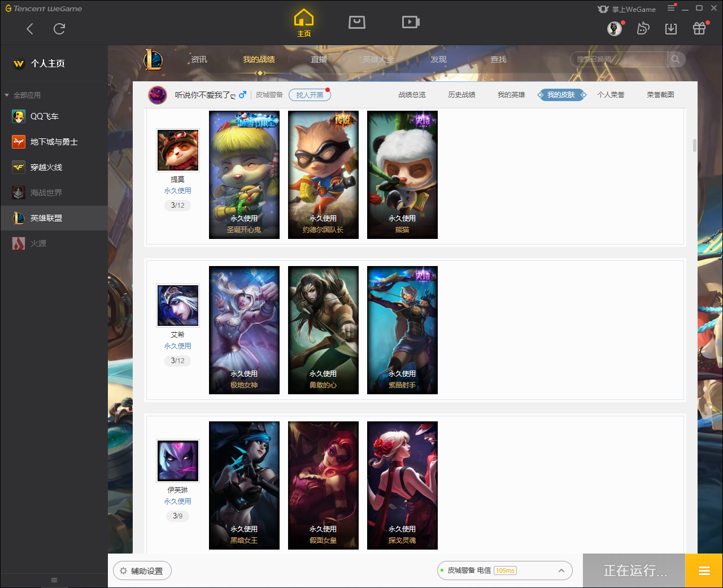Screen dimensions: 723x588
Task: Open the store bag icon in top bar
Action: 357,22
